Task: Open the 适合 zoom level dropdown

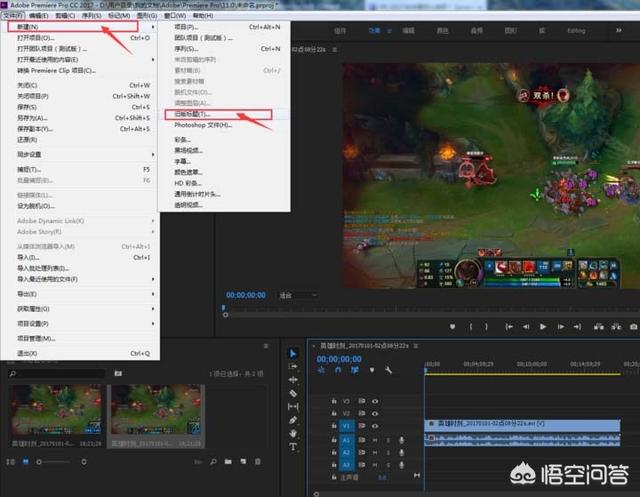Action: (298, 295)
